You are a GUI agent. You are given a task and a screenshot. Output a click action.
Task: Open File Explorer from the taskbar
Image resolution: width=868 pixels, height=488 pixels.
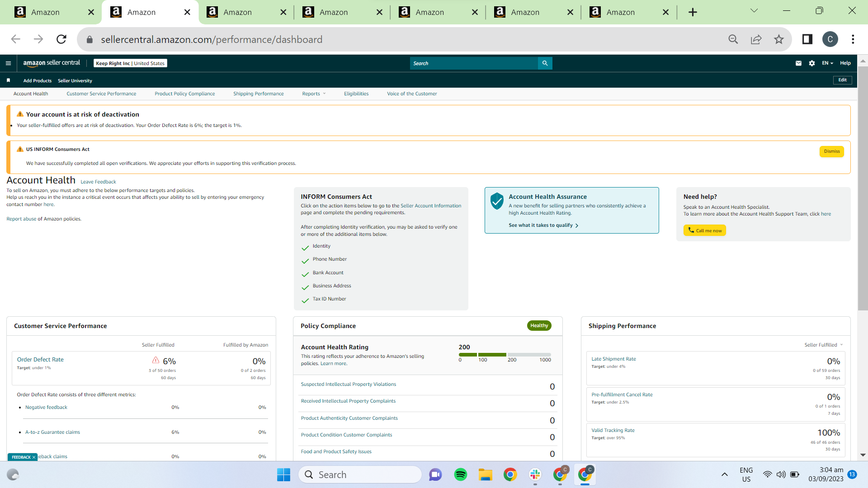pos(486,474)
